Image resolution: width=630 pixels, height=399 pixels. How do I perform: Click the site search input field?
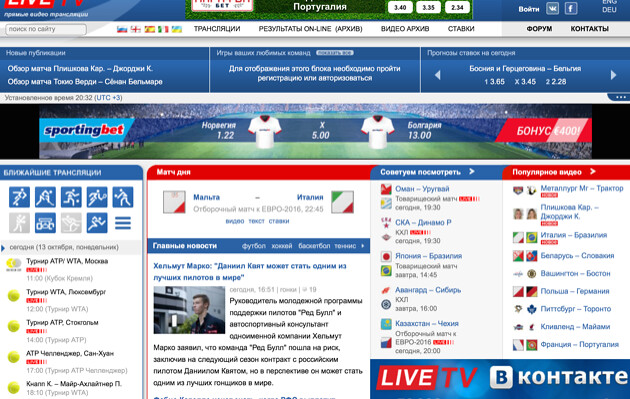[x=46, y=29]
